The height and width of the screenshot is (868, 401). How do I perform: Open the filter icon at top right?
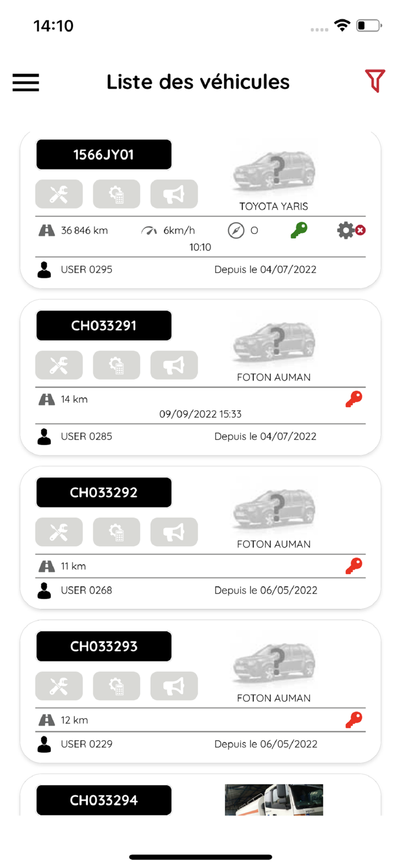coord(375,81)
